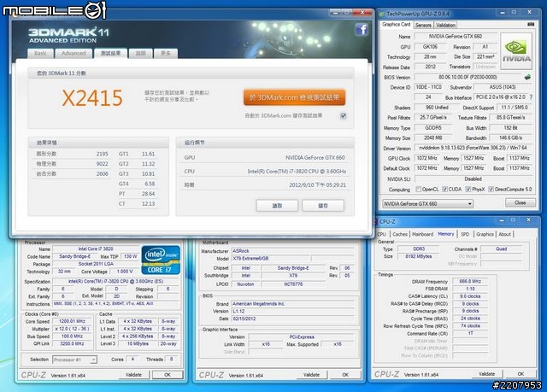Select the results tab in 3DMark 11
This screenshot has width=547, height=392.
pos(110,53)
